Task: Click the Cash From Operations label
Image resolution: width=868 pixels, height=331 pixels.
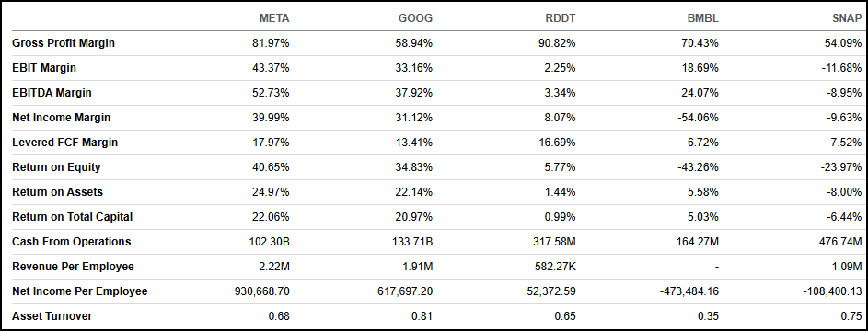Action: coord(72,242)
